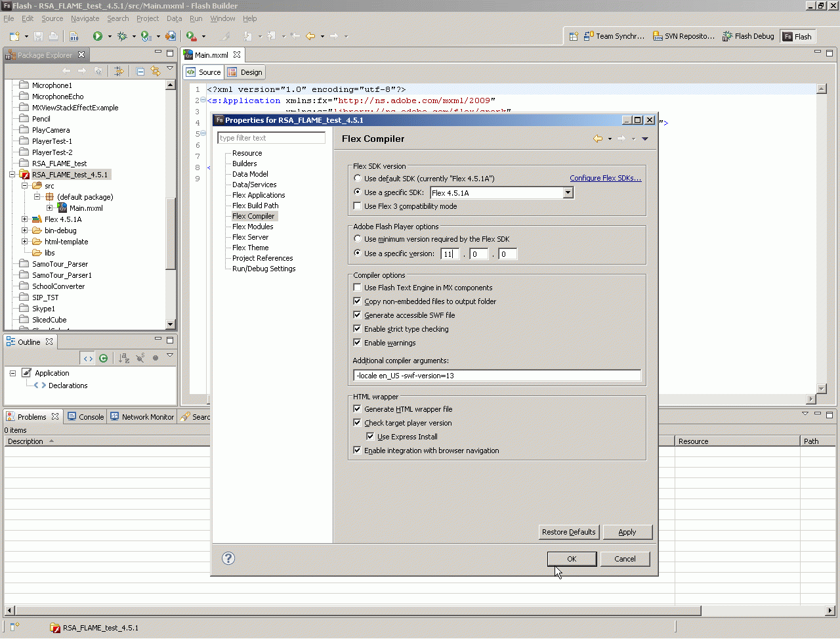The height and width of the screenshot is (639, 840).
Task: Click the Additional compiler arguments field
Action: (x=497, y=376)
